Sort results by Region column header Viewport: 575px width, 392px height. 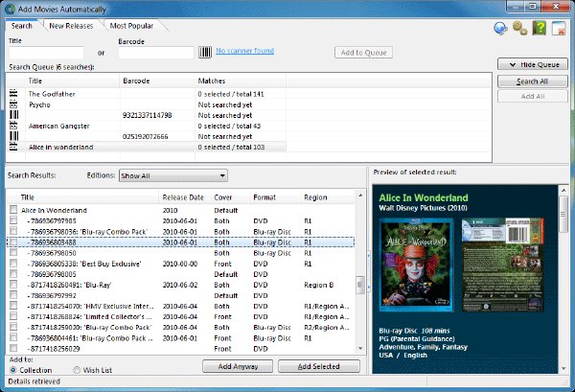[x=327, y=197]
